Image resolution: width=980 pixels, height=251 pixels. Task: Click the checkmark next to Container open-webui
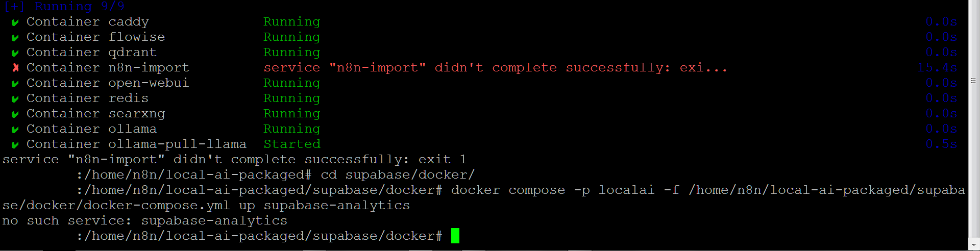point(15,84)
